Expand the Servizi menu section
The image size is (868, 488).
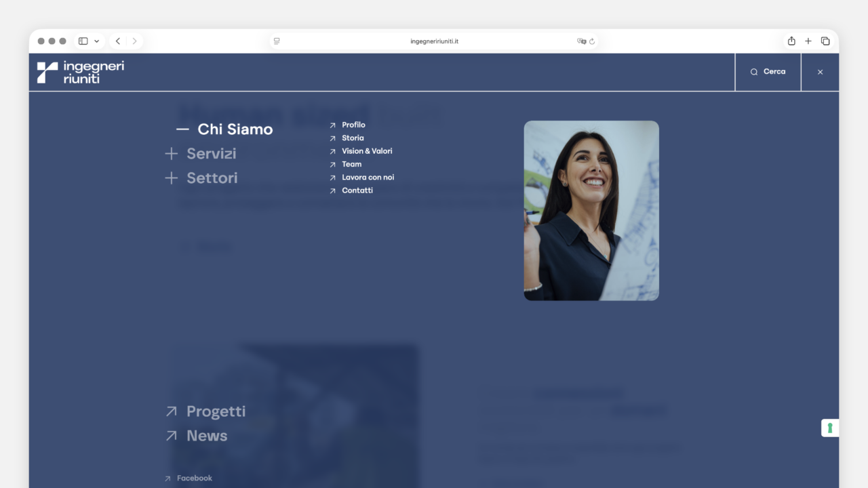[x=201, y=154]
